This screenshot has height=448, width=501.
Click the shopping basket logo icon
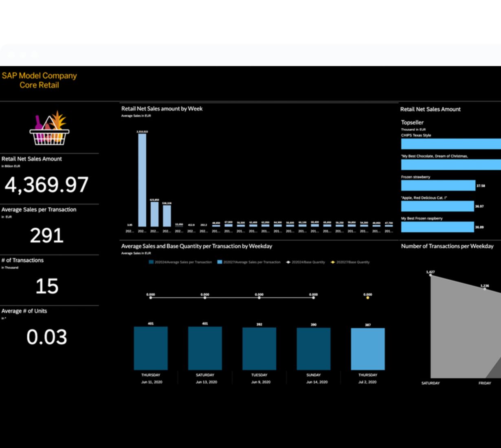(x=49, y=128)
